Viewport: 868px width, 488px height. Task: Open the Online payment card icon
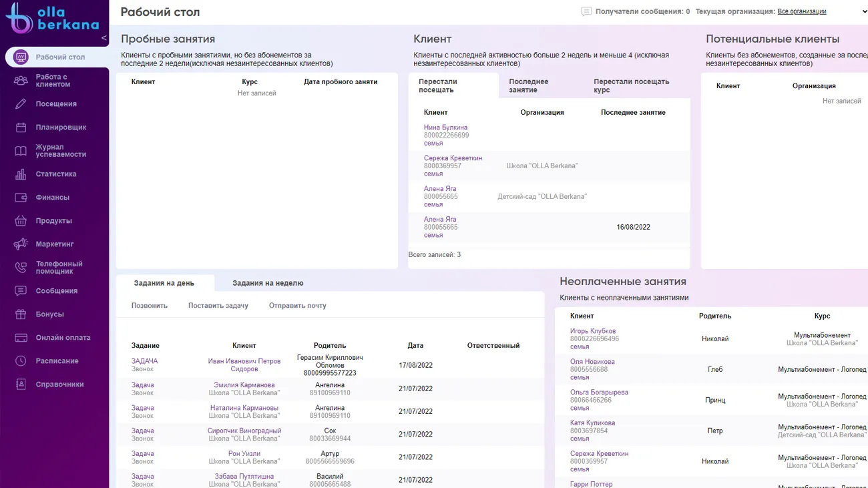21,338
